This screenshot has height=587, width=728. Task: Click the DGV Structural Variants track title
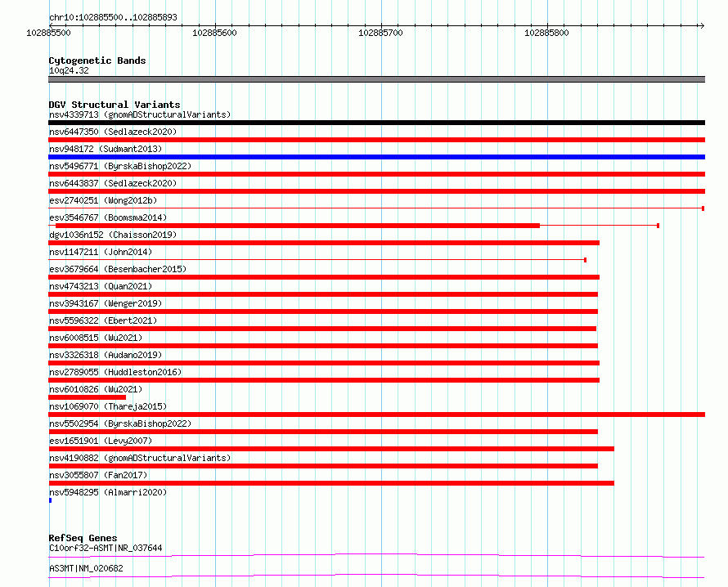coord(115,105)
